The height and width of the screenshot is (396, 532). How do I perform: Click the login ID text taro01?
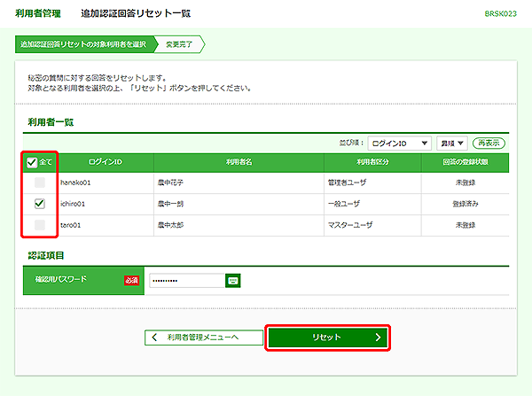(x=71, y=225)
